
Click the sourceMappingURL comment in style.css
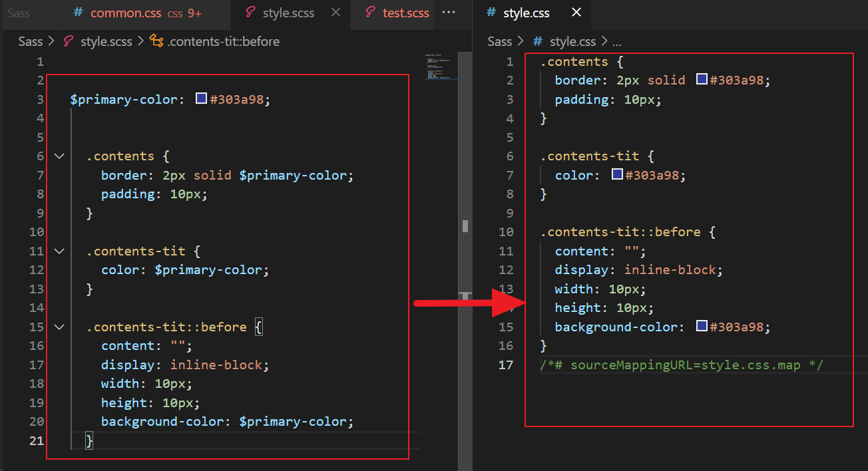[682, 365]
